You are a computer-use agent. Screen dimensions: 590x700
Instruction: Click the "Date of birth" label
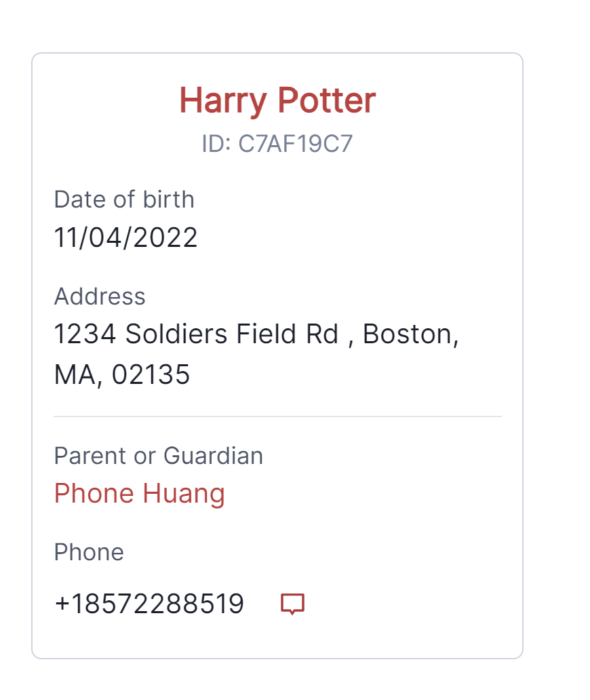(x=124, y=199)
